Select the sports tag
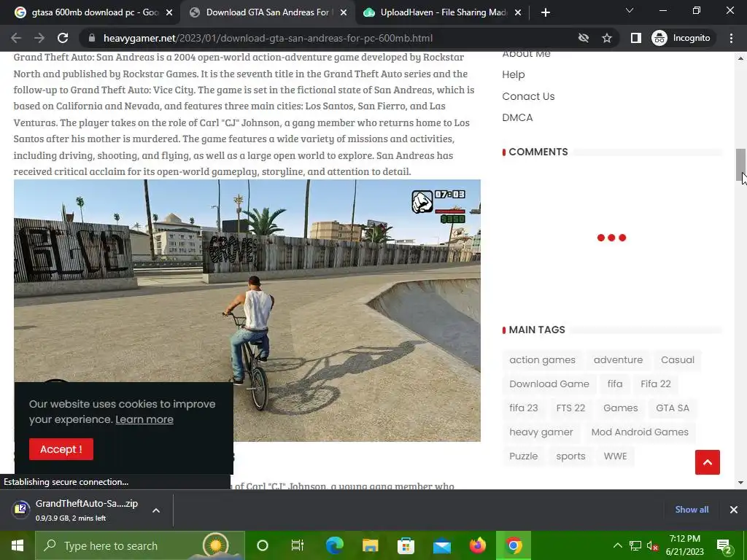The image size is (747, 560). click(570, 456)
